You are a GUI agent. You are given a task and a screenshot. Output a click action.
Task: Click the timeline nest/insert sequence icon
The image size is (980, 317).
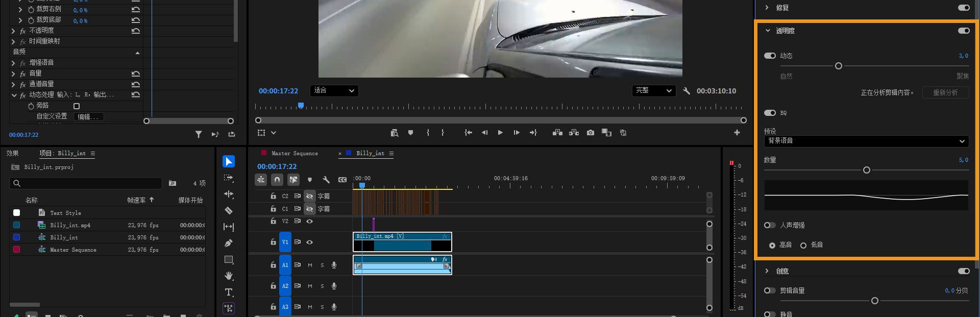261,180
